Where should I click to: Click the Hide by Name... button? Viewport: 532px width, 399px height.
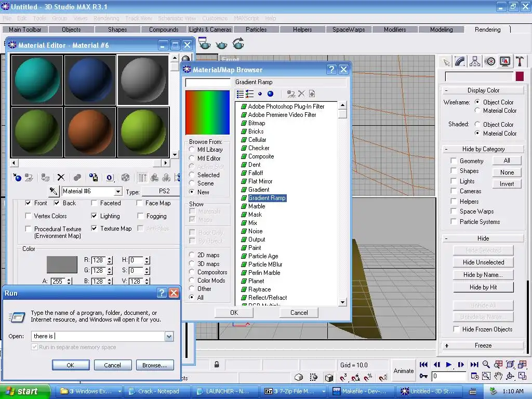click(x=483, y=275)
